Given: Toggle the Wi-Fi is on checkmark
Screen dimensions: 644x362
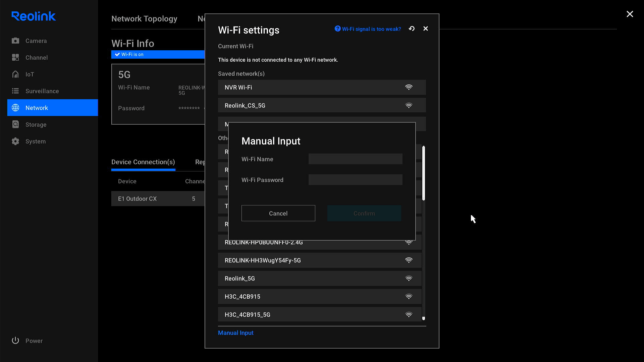Looking at the screenshot, I should point(117,55).
